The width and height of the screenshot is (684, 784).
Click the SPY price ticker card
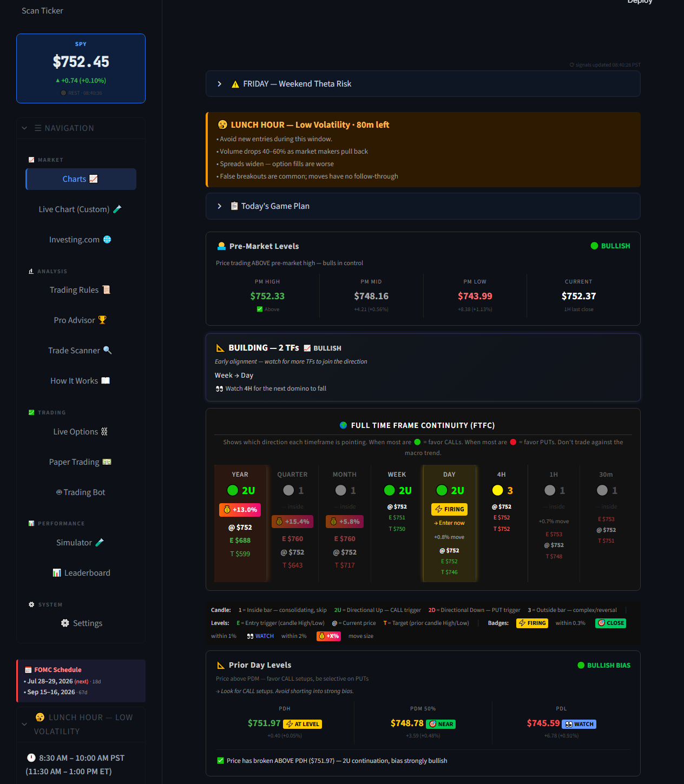pyautogui.click(x=81, y=68)
